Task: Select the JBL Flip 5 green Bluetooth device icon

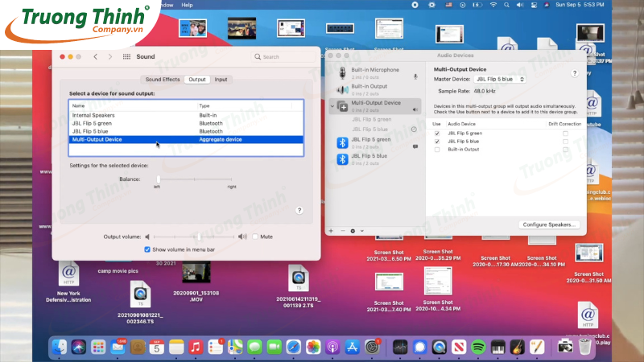Action: (x=343, y=143)
